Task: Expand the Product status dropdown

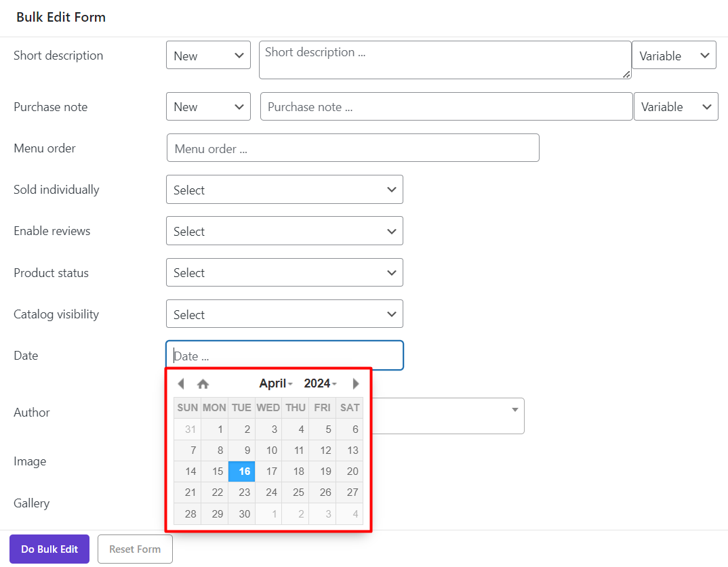Action: click(x=284, y=273)
